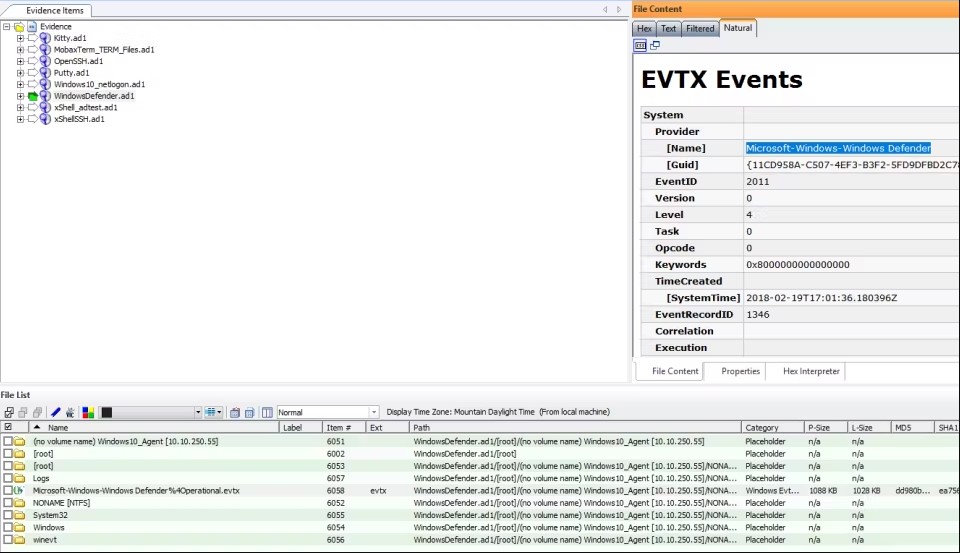Screen dimensions: 960x553
Task: Click the embedded viewer icon under Hex tab
Action: coord(640,45)
